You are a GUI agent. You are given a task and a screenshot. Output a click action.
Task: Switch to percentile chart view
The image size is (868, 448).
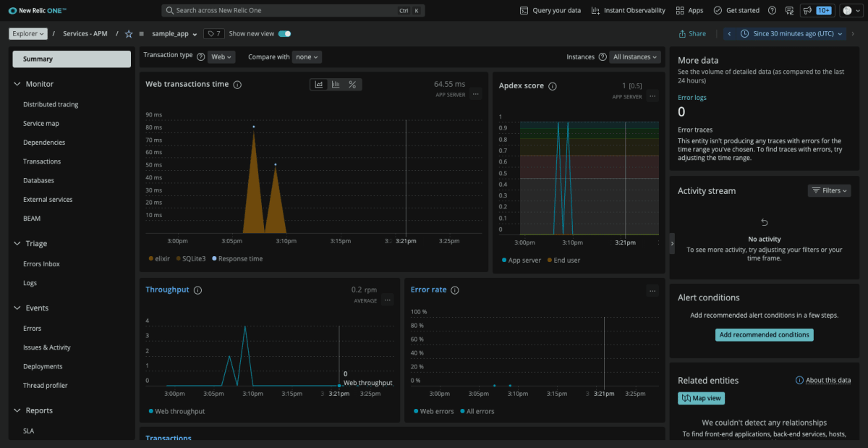[352, 85]
